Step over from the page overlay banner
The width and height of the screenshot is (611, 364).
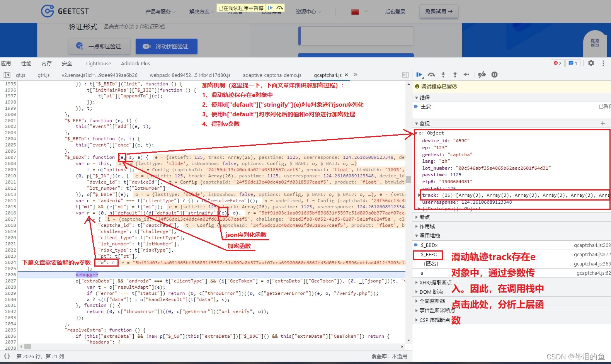(280, 8)
